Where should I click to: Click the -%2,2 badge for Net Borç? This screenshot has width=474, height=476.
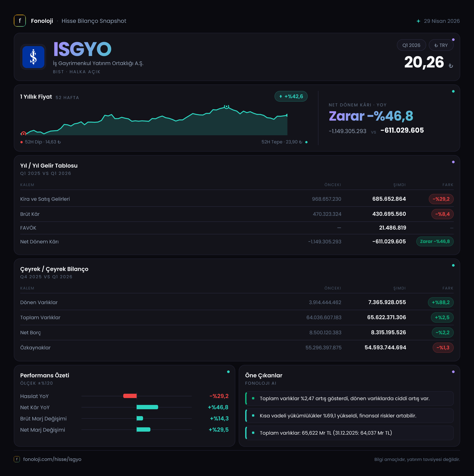point(443,333)
